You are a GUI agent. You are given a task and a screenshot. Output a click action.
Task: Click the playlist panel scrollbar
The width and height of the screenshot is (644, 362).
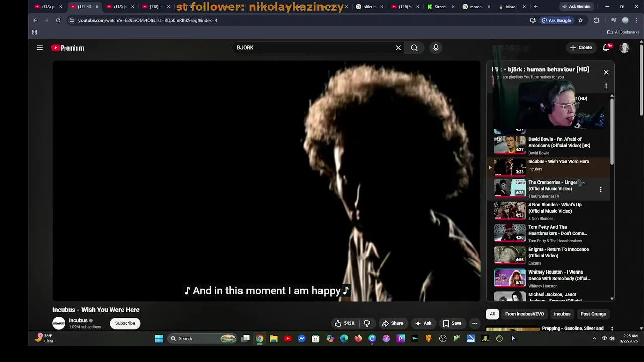point(612,131)
